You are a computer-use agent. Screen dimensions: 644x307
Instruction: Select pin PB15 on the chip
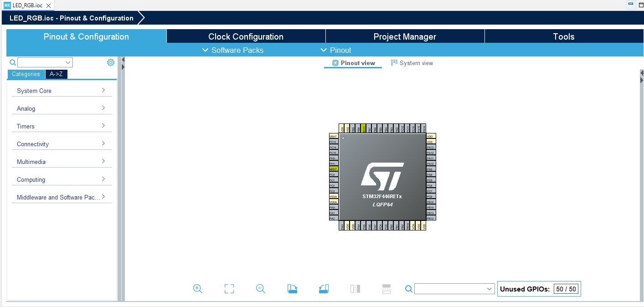coord(431,202)
